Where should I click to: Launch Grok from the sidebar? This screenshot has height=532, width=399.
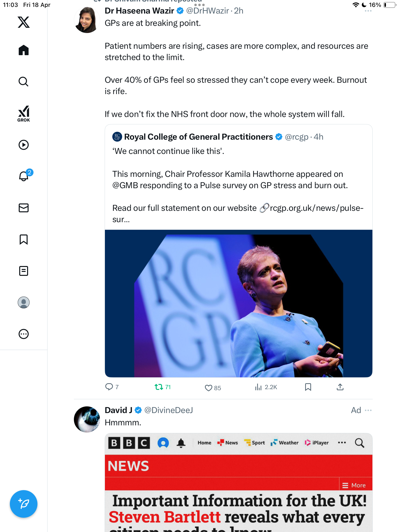point(24,114)
